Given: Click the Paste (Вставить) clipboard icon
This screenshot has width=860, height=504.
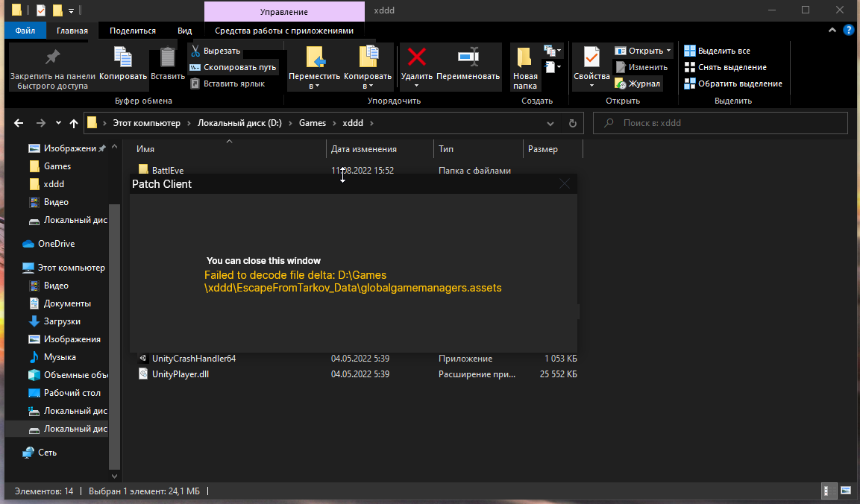Looking at the screenshot, I should click(168, 58).
